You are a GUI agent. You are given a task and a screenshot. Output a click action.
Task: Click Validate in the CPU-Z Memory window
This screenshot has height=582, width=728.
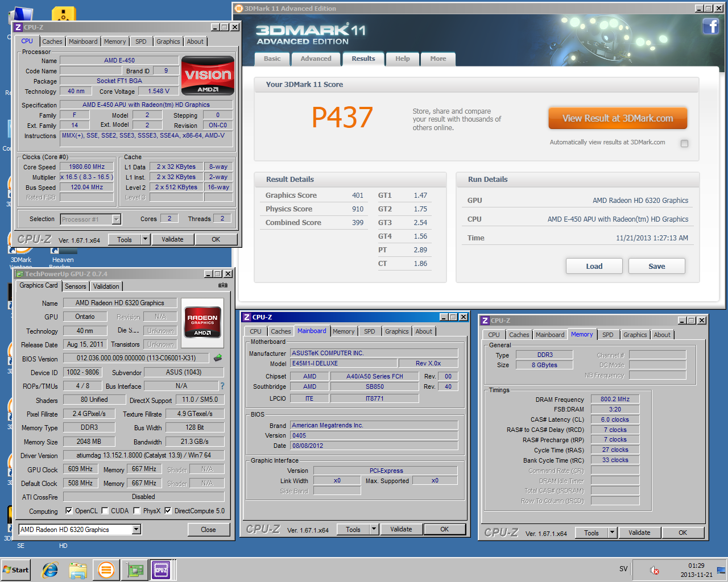pyautogui.click(x=639, y=533)
